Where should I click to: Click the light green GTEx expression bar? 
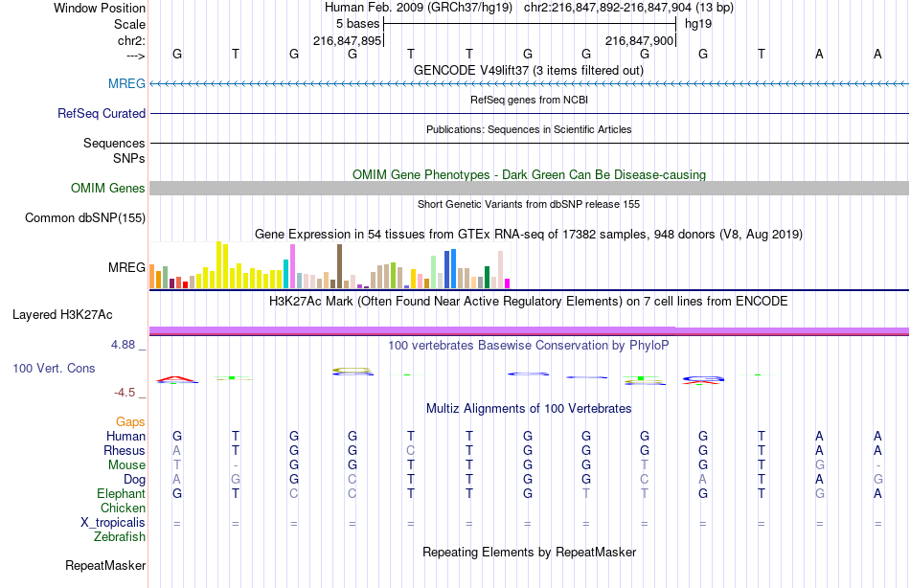pyautogui.click(x=434, y=272)
